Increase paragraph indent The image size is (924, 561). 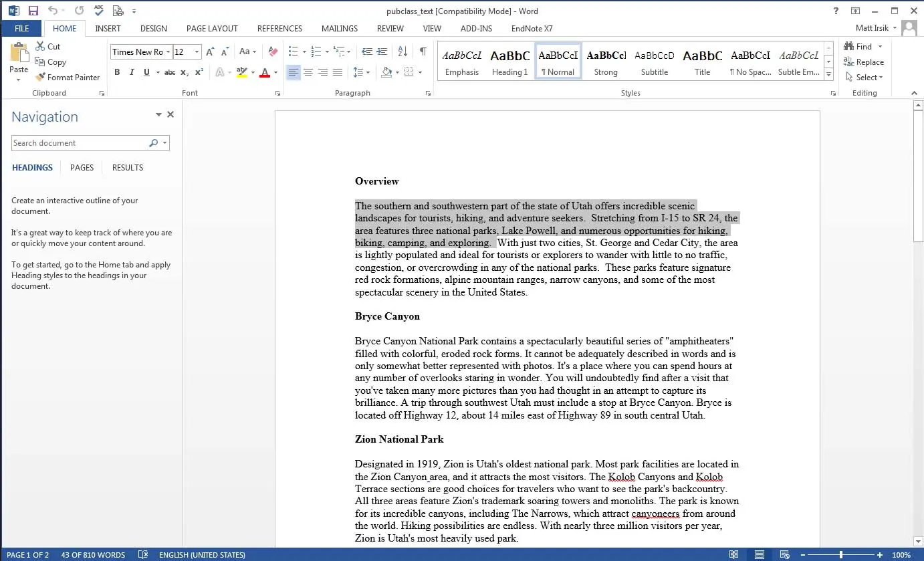[382, 51]
